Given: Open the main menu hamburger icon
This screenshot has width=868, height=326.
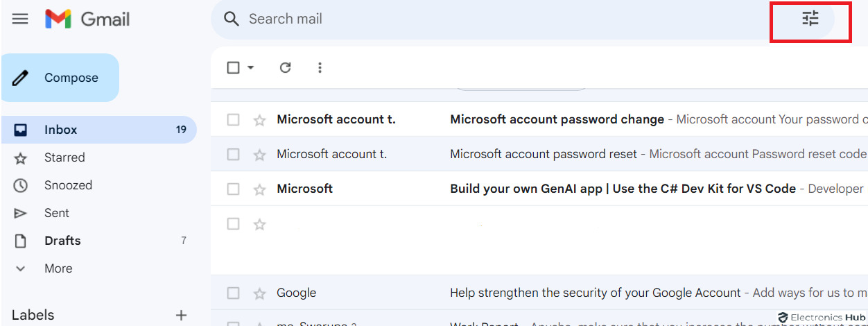Looking at the screenshot, I should [x=21, y=19].
